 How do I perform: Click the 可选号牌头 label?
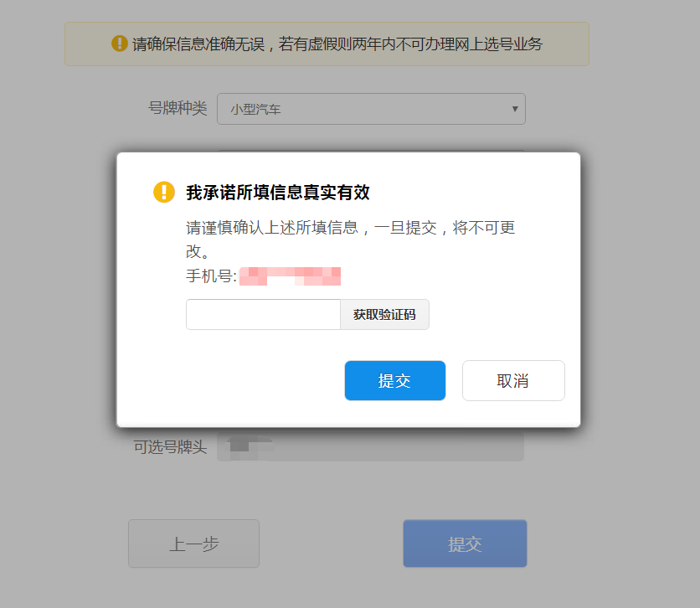[x=170, y=447]
